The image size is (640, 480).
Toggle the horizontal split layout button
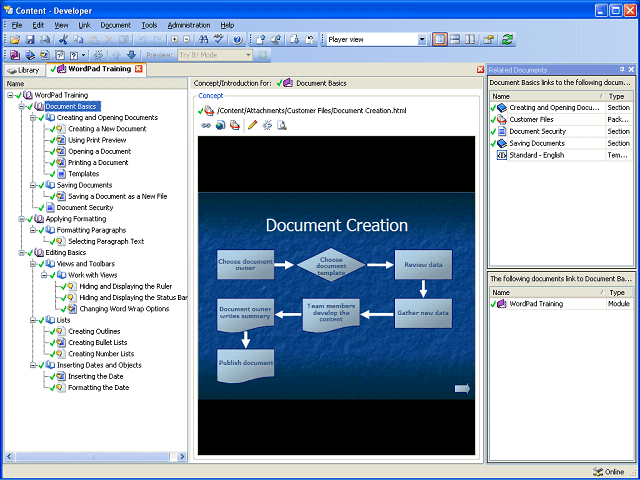point(455,39)
